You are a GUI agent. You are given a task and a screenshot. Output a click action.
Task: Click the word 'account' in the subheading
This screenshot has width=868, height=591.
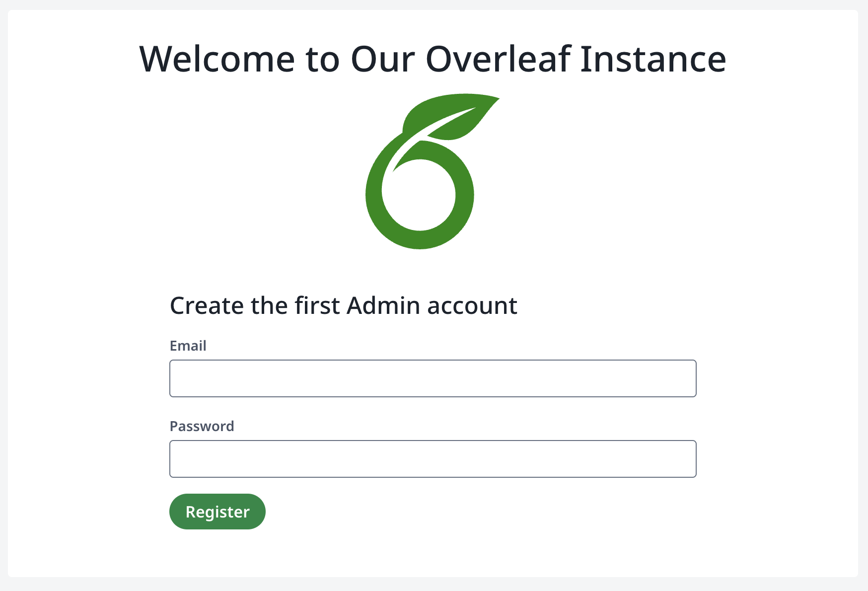point(472,305)
